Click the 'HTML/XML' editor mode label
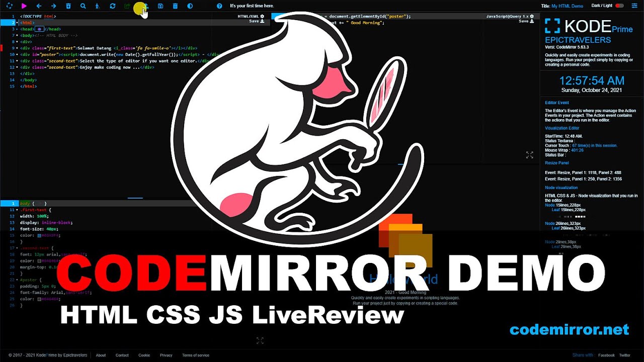 (x=248, y=16)
